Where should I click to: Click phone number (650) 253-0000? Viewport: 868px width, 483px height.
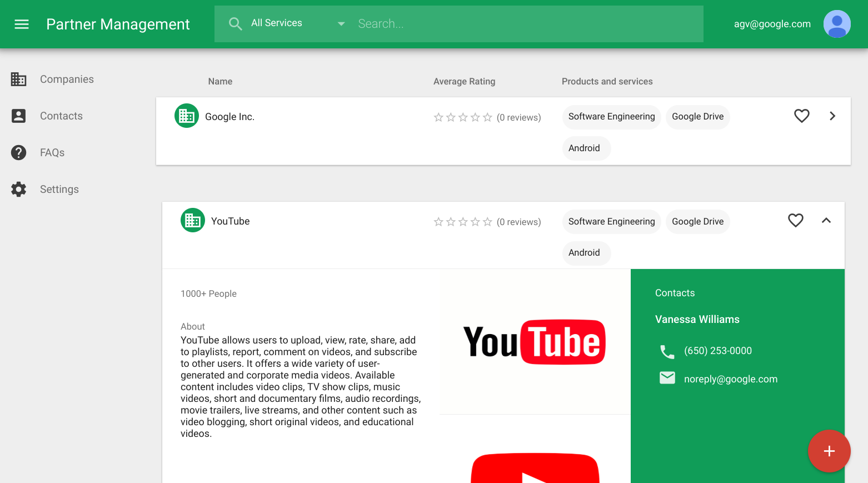click(718, 351)
